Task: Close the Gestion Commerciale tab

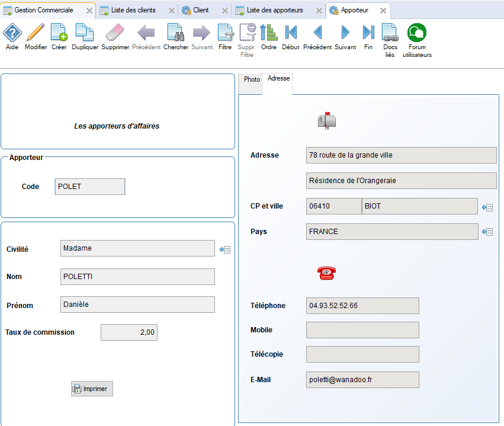Action: pos(89,11)
